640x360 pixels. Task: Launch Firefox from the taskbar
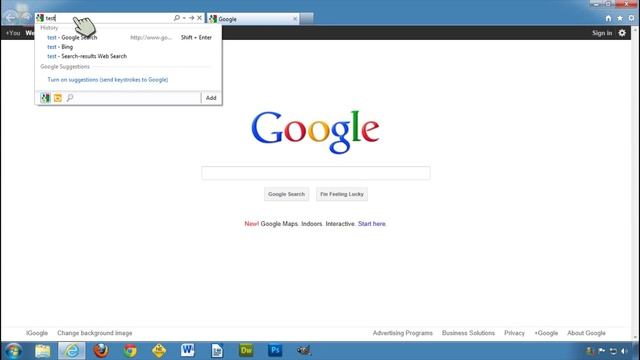101,351
